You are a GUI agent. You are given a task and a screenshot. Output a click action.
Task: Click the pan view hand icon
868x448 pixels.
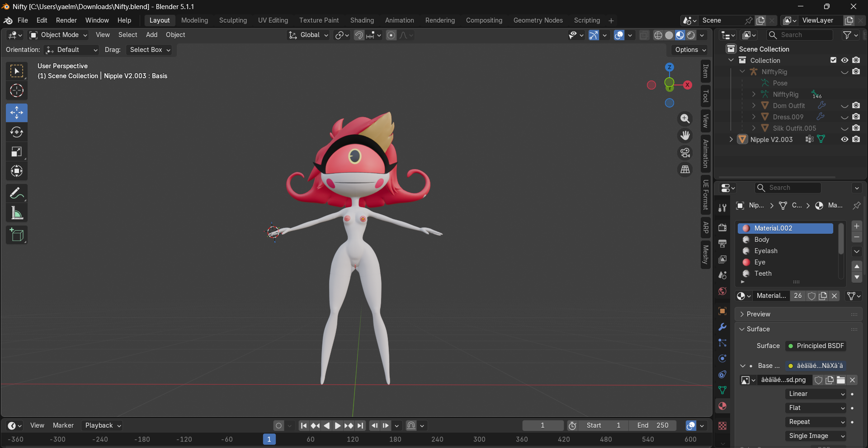(685, 135)
